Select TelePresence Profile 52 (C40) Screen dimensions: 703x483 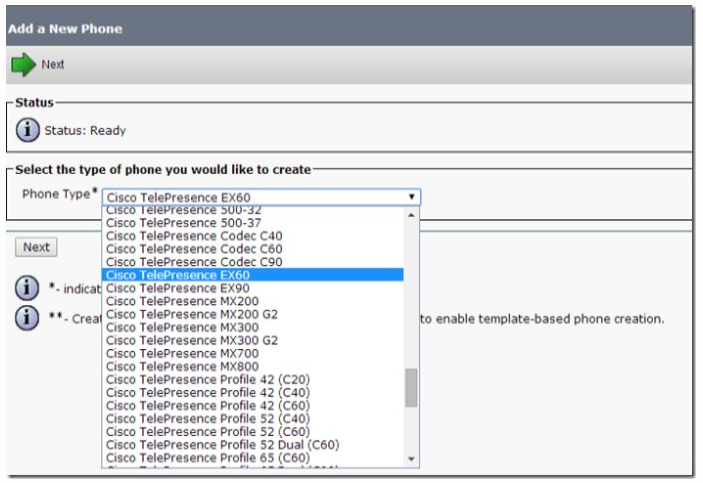tap(253, 418)
